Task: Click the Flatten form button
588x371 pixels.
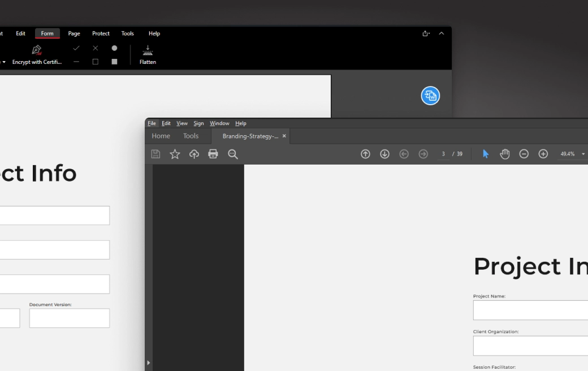Action: pyautogui.click(x=148, y=55)
